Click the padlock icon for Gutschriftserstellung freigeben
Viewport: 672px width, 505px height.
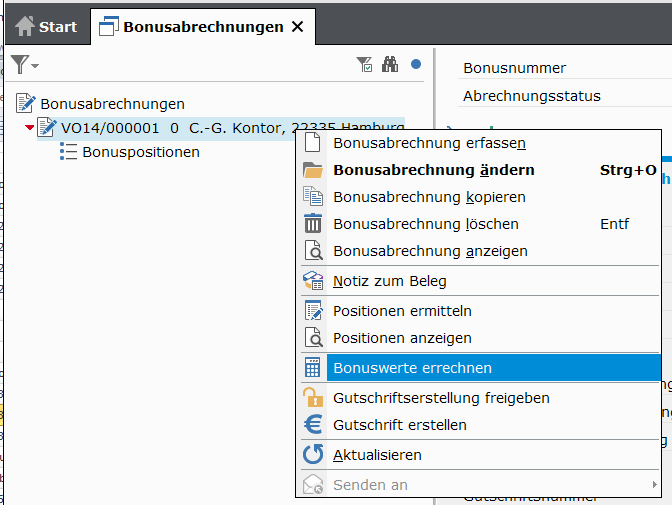point(313,398)
